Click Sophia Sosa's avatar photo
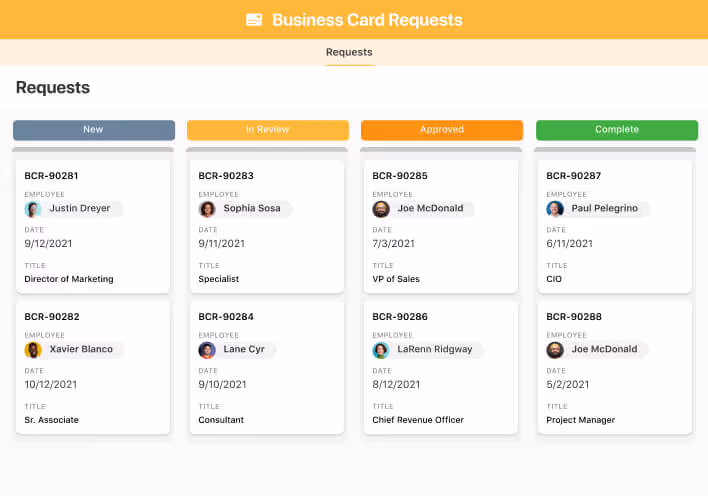This screenshot has height=496, width=708. [x=207, y=209]
